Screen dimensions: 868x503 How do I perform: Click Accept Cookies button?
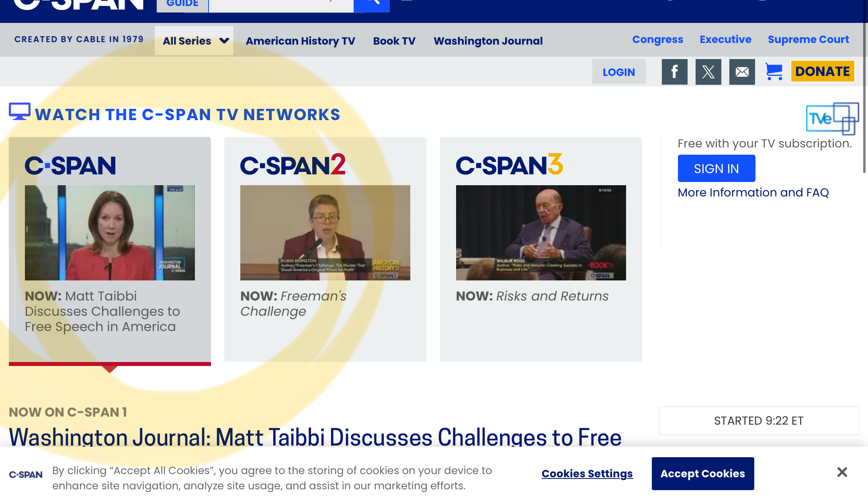703,474
